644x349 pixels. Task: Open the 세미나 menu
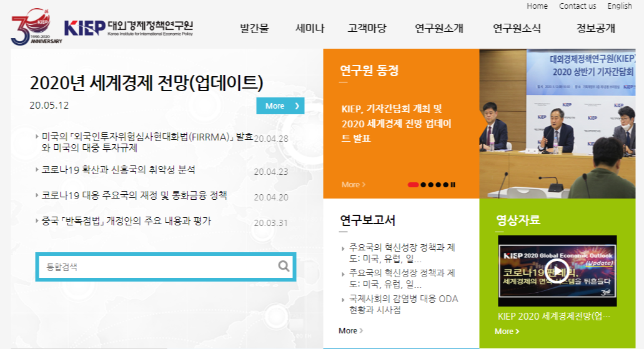click(x=310, y=28)
